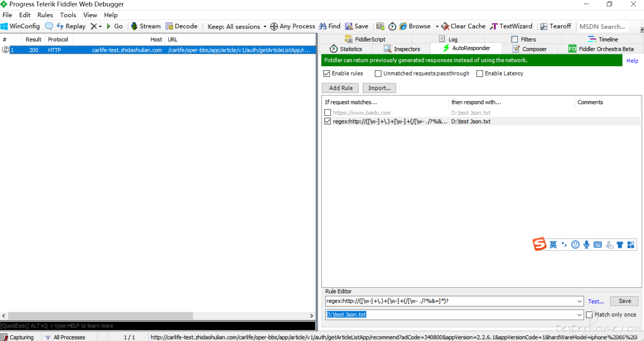Open WinConfig from the toolbar

[20, 26]
